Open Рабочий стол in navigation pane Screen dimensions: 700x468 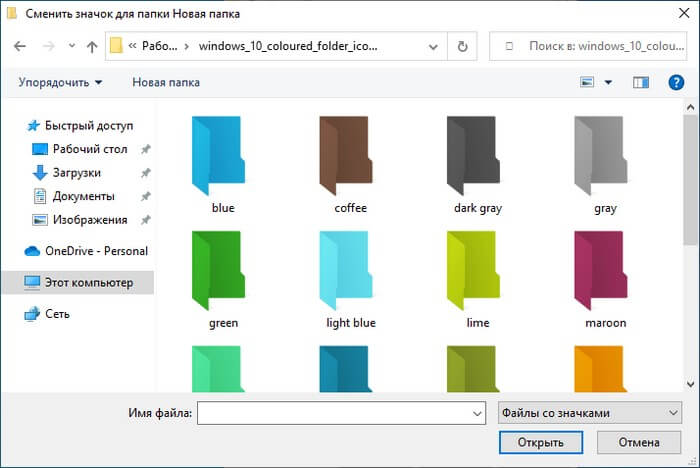click(80, 149)
